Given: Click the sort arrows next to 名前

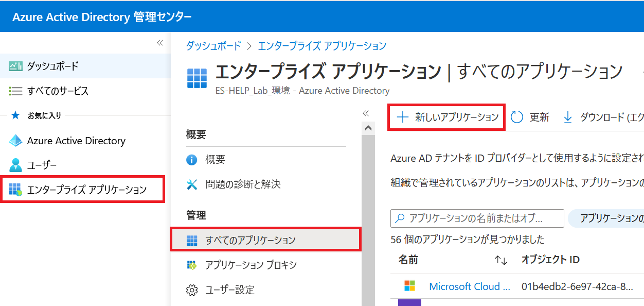Looking at the screenshot, I should [x=501, y=261].
